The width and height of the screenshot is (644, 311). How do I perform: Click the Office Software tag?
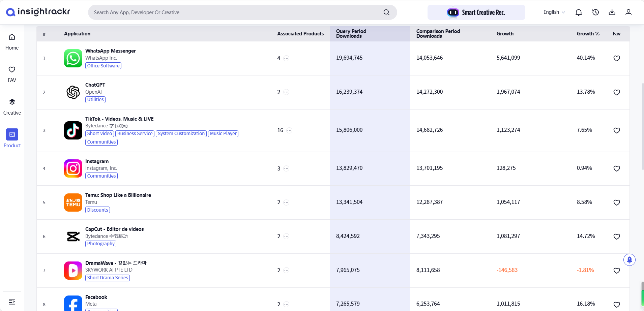coord(103,66)
